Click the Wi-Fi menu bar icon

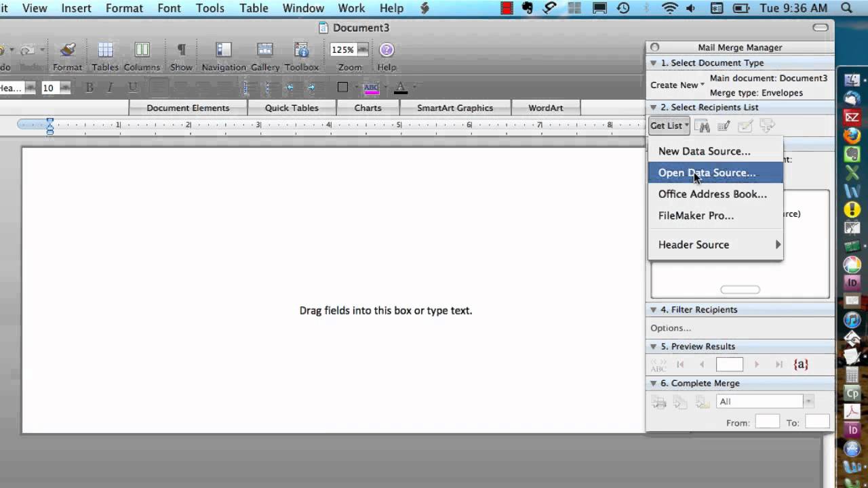tap(670, 8)
